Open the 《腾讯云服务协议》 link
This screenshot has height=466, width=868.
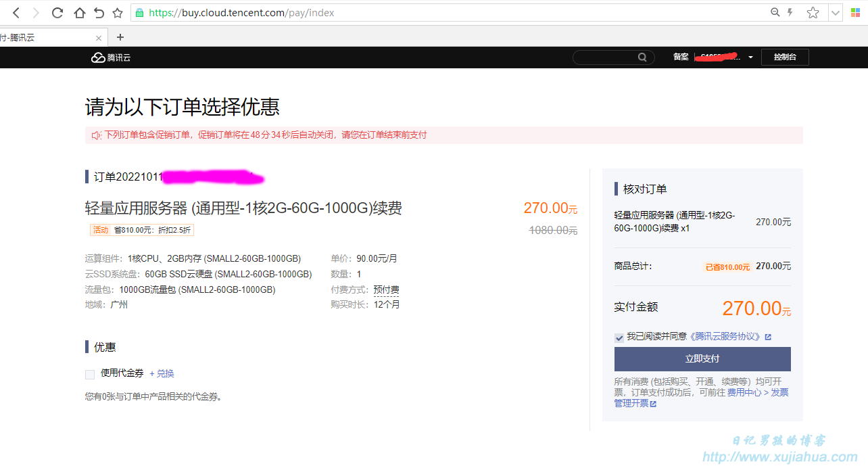coord(725,336)
